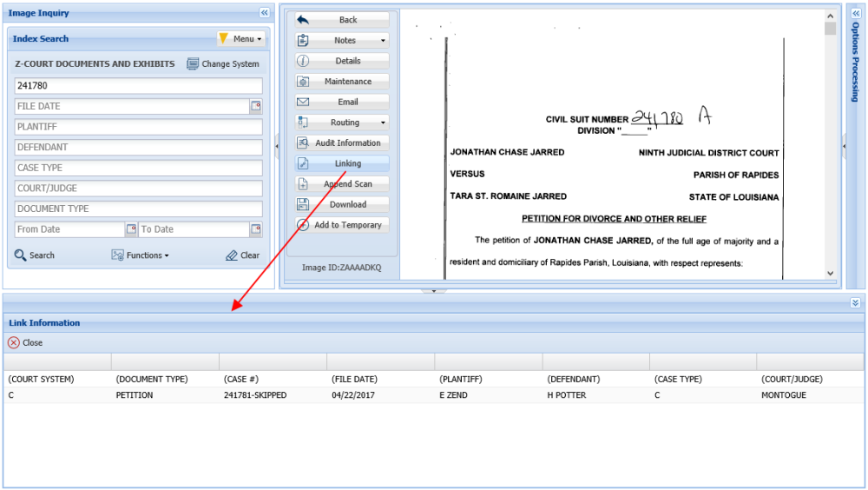Run the index Search

35,255
